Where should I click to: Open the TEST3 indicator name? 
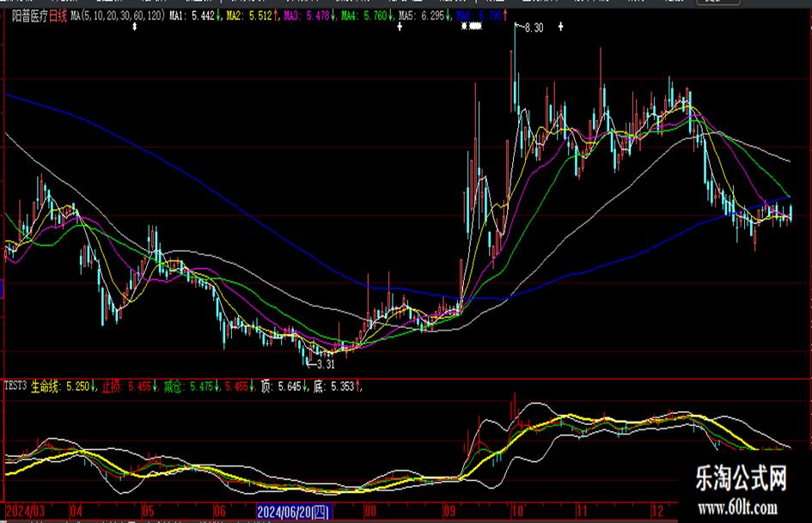(x=15, y=387)
